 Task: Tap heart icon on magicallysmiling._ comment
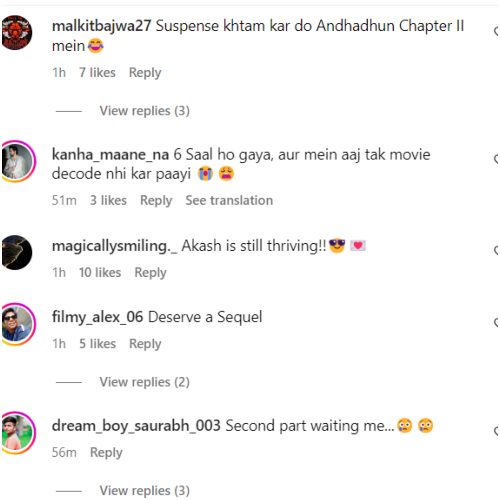497,250
